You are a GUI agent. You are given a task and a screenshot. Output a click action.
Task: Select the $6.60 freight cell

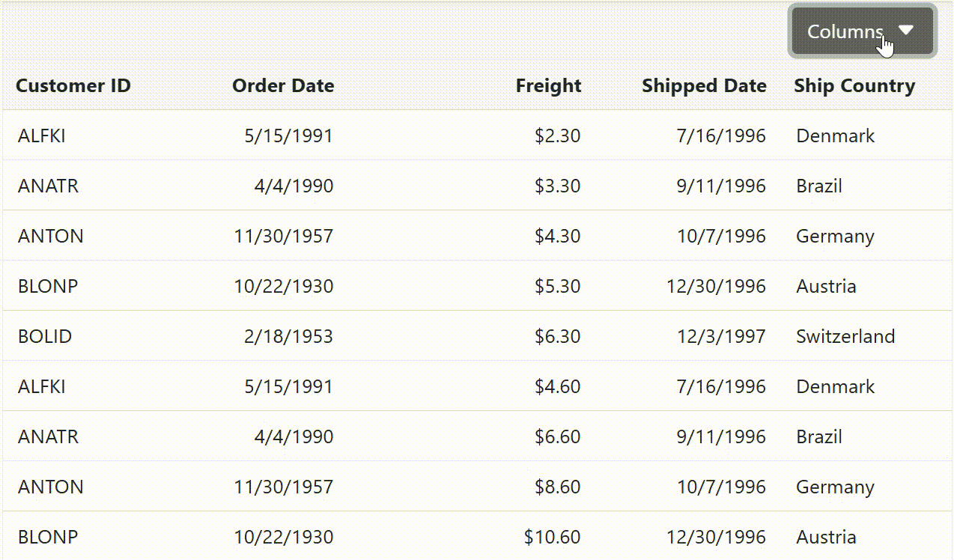(557, 436)
